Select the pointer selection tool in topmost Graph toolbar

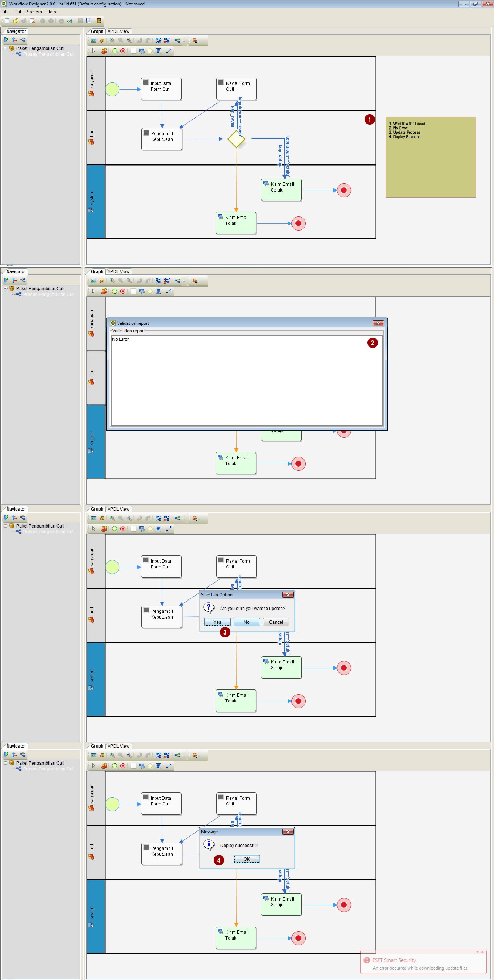coord(94,51)
